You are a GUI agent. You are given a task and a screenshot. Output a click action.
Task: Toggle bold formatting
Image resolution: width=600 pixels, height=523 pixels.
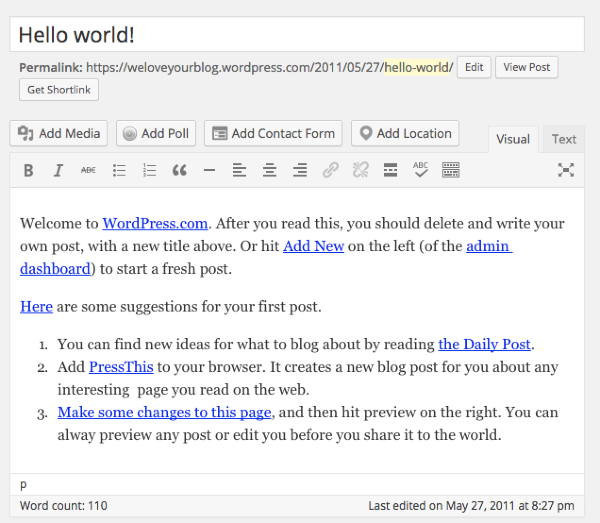29,171
